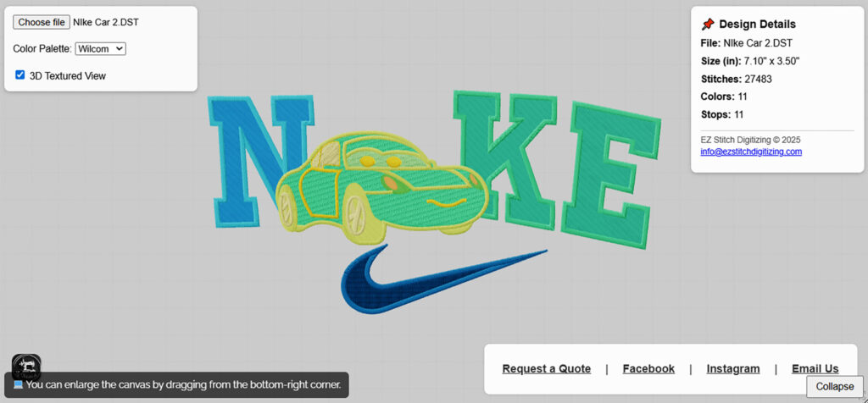
Task: Click the info@ezstitchdigitizing.com email link
Action: pos(751,152)
